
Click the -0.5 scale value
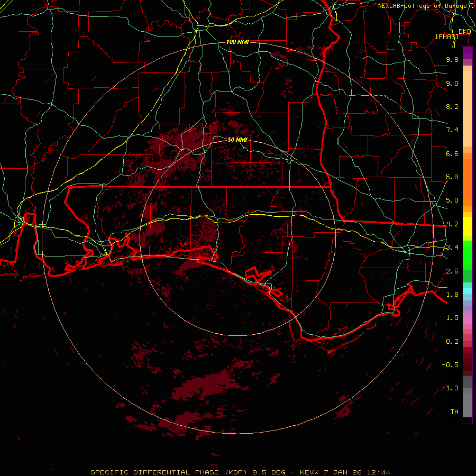click(450, 365)
